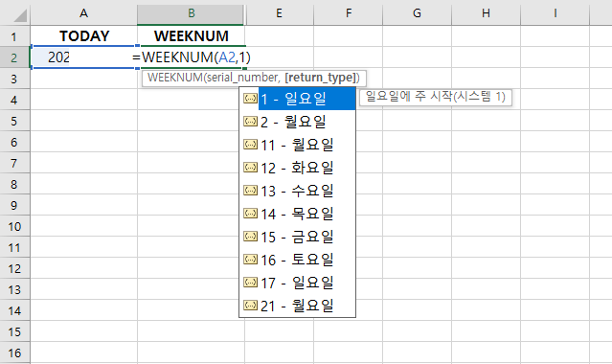Screen dimensions: 612x364
Task: Choose return type 14 - 목요일
Action: tap(298, 214)
